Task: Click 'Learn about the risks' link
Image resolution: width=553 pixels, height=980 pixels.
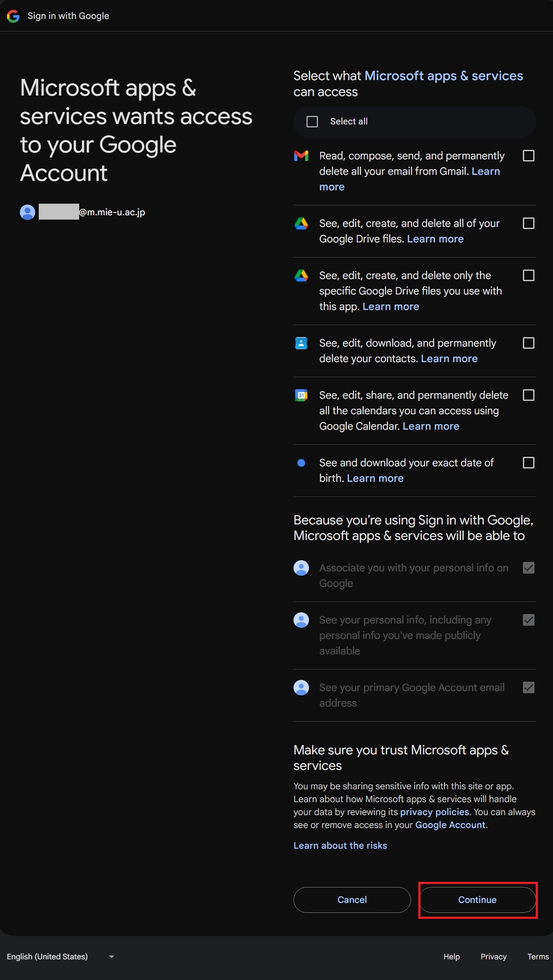Action: (340, 846)
